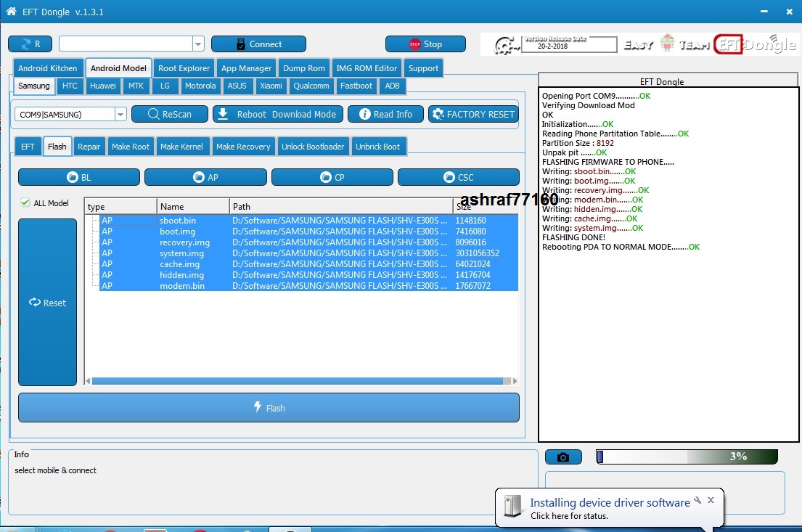This screenshot has height=532, width=802.
Task: Click the Name column header
Action: point(193,206)
